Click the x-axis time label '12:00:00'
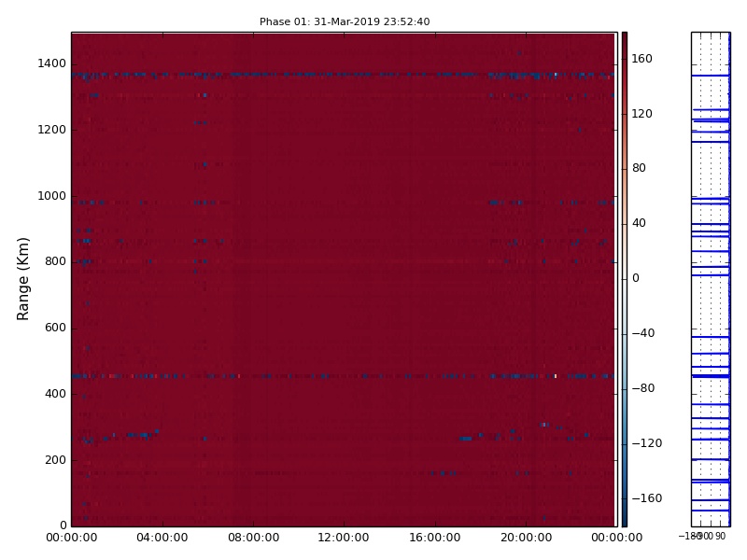This screenshot has height=560, width=747. tap(344, 538)
